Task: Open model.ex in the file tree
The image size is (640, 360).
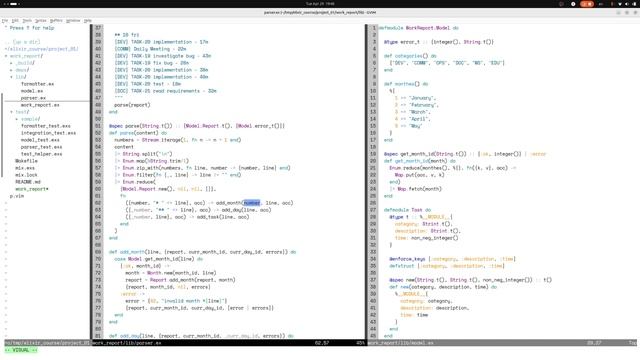Action: [x=32, y=91]
